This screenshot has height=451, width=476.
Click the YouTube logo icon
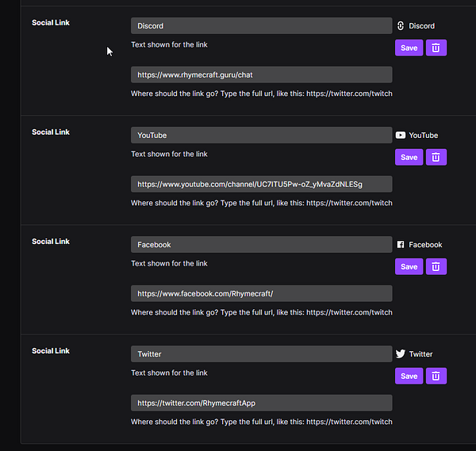point(401,136)
